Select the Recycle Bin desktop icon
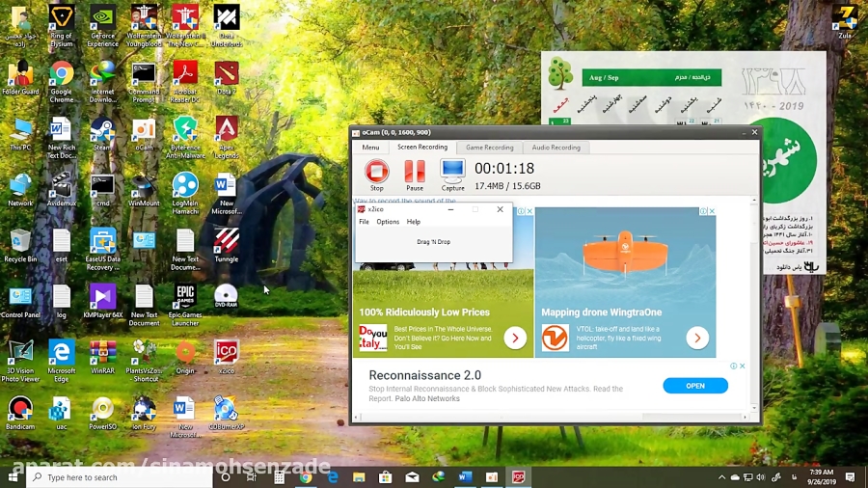868x488 pixels. (20, 246)
